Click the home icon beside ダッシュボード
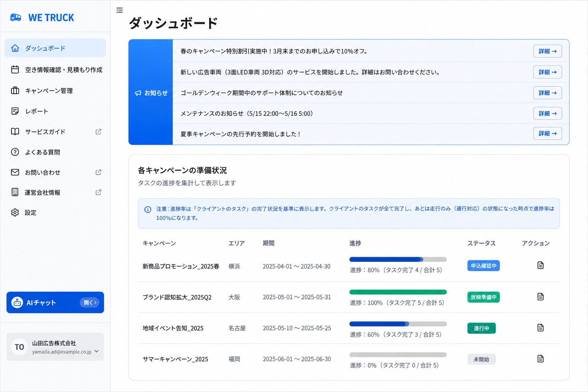Screen dimensions: 588x392 click(15, 48)
